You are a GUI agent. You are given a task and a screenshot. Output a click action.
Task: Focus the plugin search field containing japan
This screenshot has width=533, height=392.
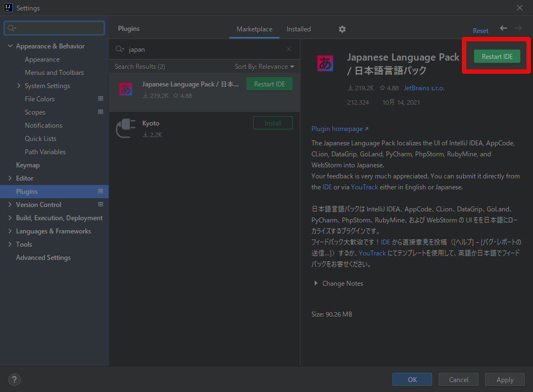[x=204, y=49]
